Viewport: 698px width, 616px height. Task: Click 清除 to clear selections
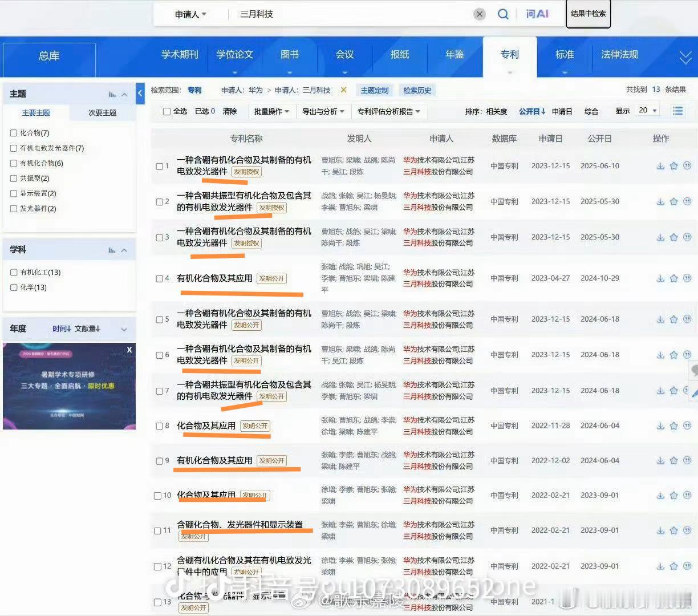coord(230,111)
